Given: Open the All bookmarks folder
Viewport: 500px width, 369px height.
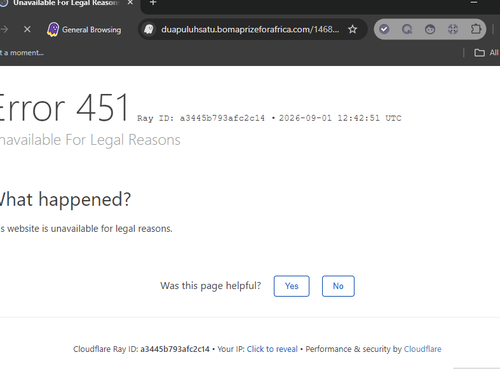Looking at the screenshot, I should (487, 53).
